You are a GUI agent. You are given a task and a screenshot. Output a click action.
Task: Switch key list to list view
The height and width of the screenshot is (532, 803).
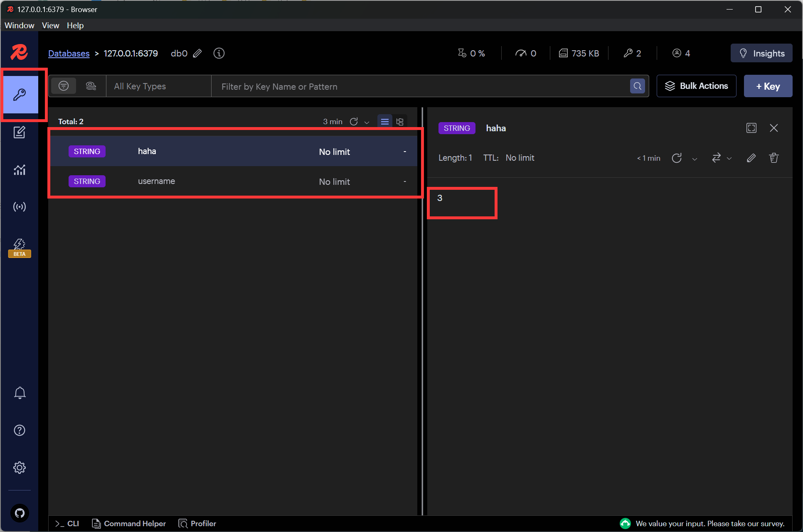pyautogui.click(x=384, y=122)
